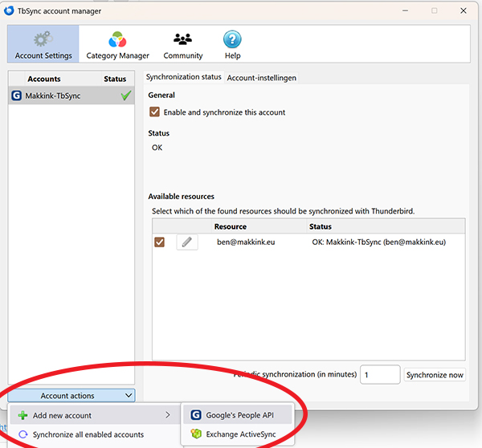Open Category Manager colored circles icon
This screenshot has width=482, height=448.
pos(117,39)
